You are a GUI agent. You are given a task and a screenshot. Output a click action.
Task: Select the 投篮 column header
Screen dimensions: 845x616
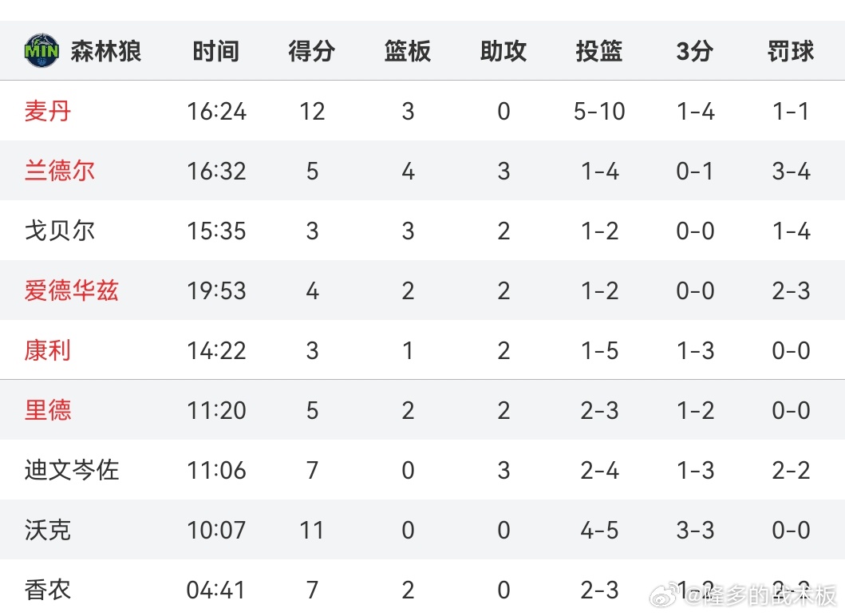pos(599,51)
